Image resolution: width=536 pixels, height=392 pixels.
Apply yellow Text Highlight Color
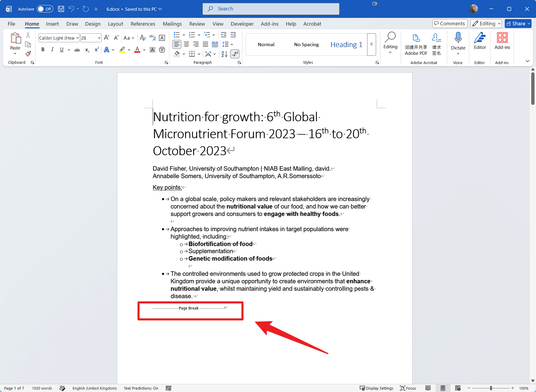tap(122, 50)
